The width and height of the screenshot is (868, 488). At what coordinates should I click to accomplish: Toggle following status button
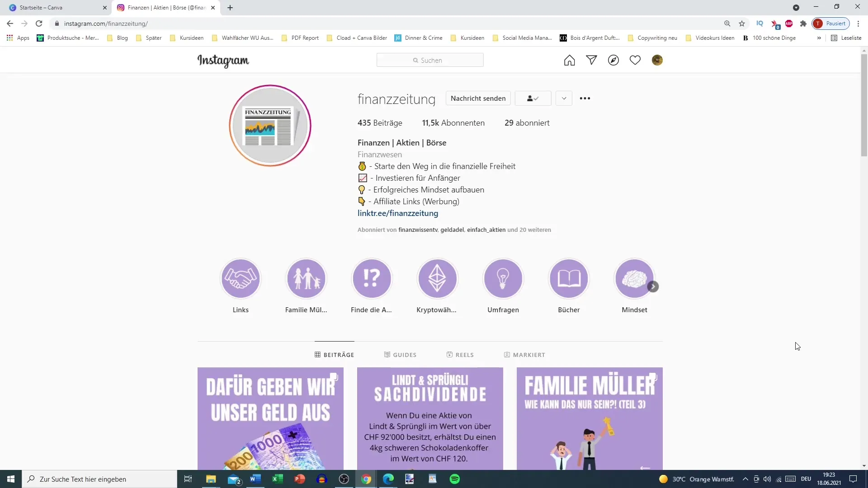tap(533, 99)
